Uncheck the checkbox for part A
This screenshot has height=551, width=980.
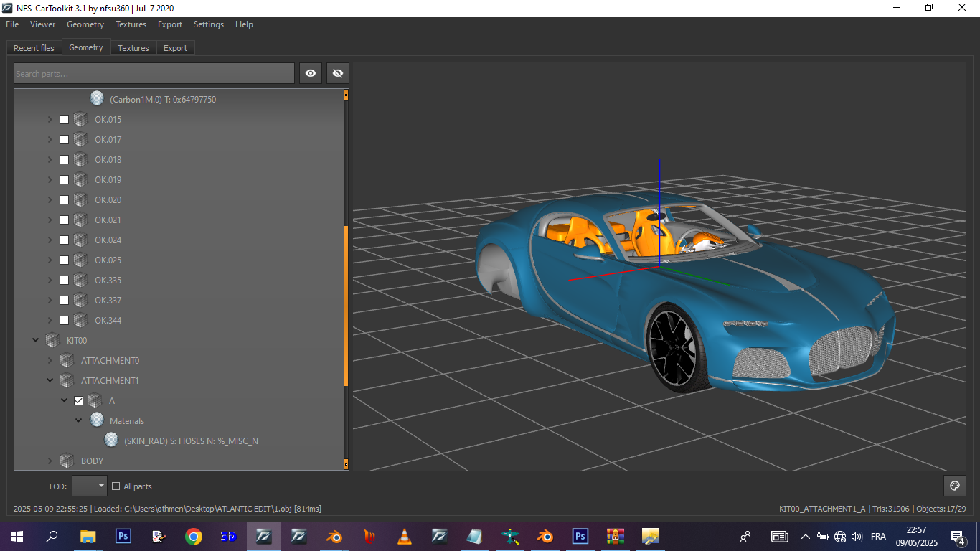coord(79,400)
